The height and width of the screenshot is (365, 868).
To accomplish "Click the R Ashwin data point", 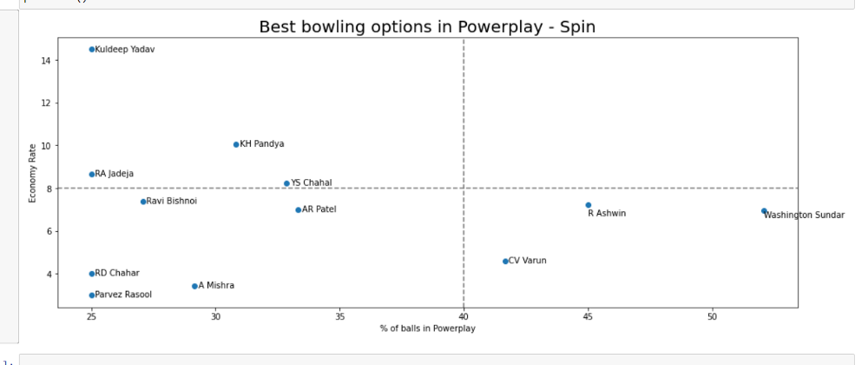I will point(589,205).
